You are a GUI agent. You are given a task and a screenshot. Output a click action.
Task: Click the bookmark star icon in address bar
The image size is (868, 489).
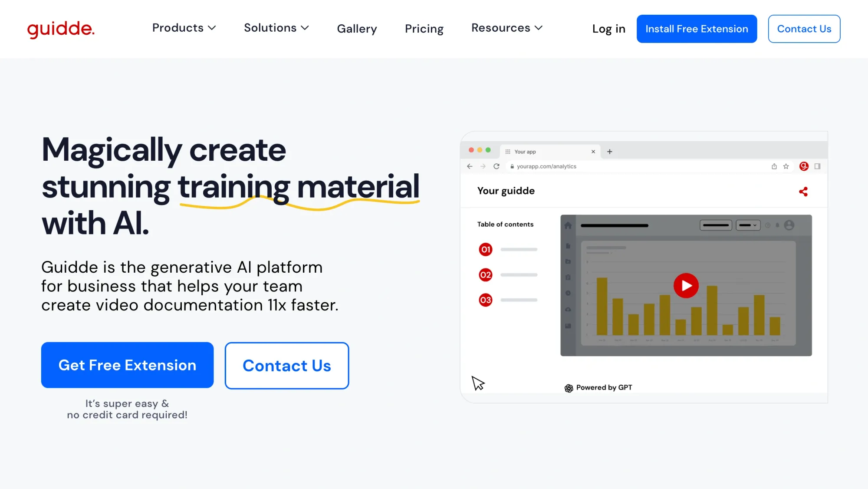tap(786, 166)
